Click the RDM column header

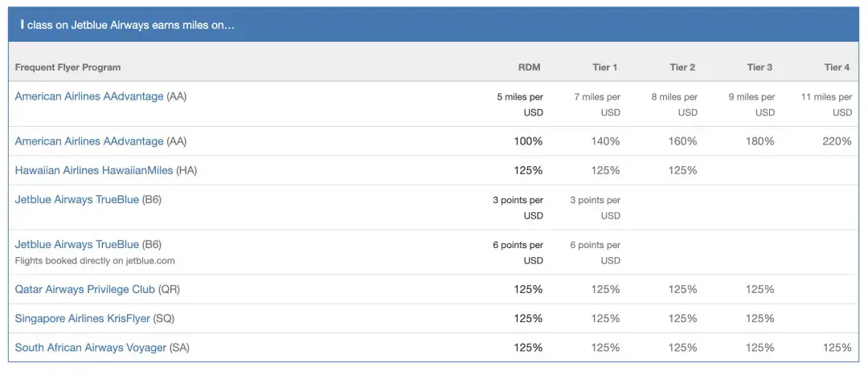pyautogui.click(x=530, y=67)
